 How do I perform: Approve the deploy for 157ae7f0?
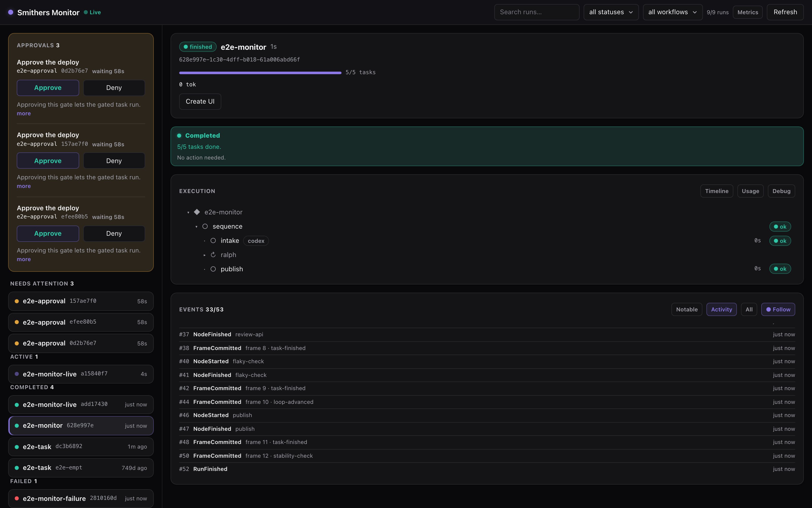(48, 161)
